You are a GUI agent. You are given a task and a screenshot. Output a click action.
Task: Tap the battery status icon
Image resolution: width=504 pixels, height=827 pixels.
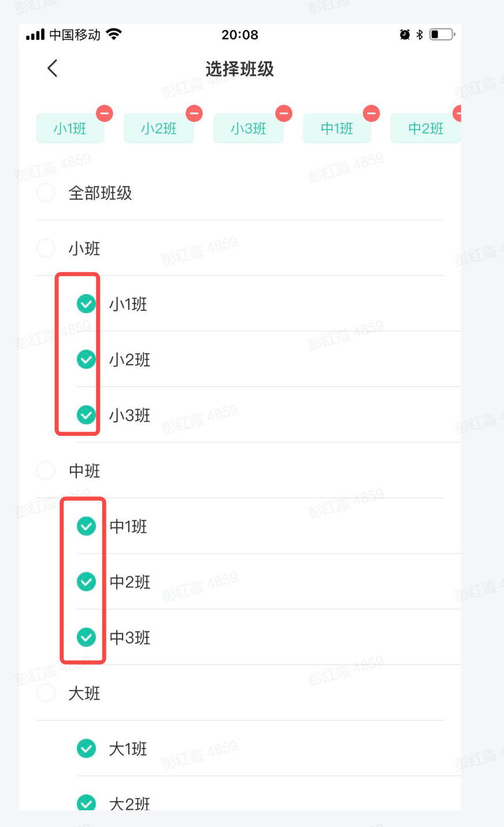(x=442, y=35)
